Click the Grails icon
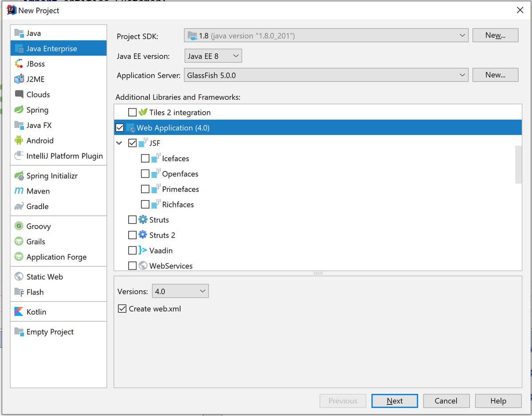 (x=19, y=241)
